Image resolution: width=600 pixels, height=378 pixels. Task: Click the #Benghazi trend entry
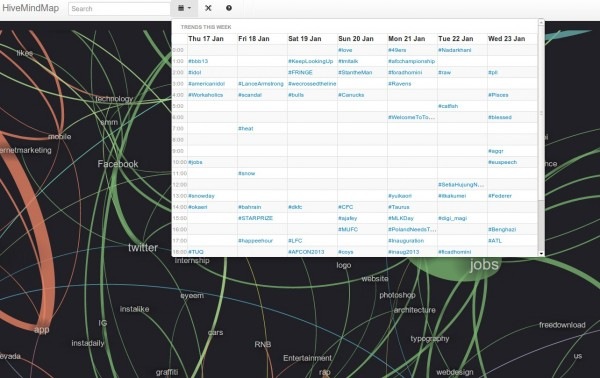(502, 230)
